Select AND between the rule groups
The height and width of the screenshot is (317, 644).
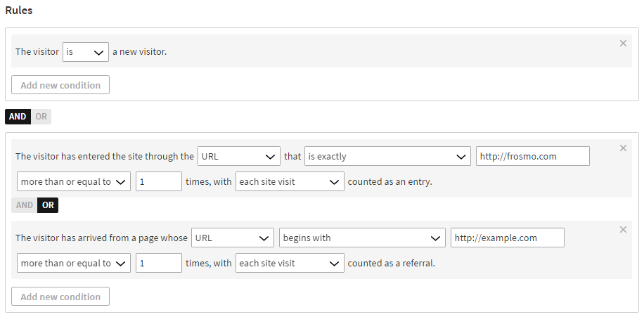coord(18,117)
